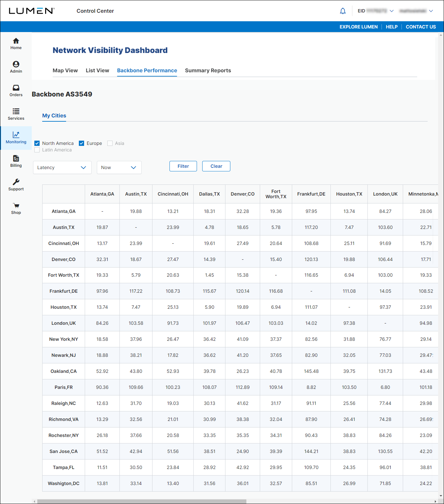Open the Shop cart icon
The height and width of the screenshot is (504, 444).
[x=16, y=209]
